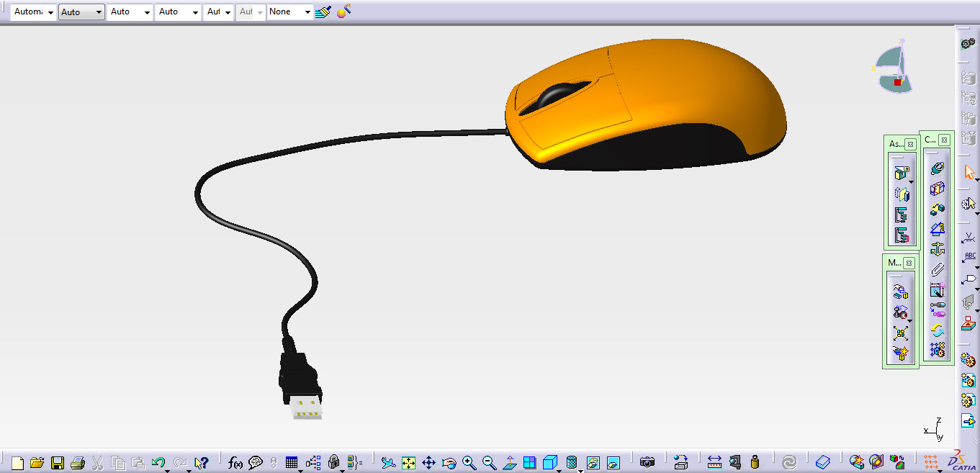
Task: Open the 'None' layer dropdown
Action: pos(290,12)
